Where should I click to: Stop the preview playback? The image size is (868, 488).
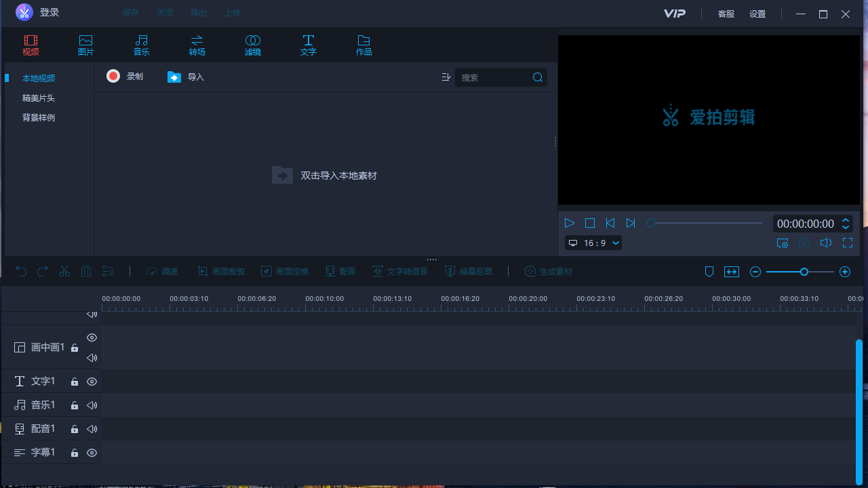click(590, 223)
